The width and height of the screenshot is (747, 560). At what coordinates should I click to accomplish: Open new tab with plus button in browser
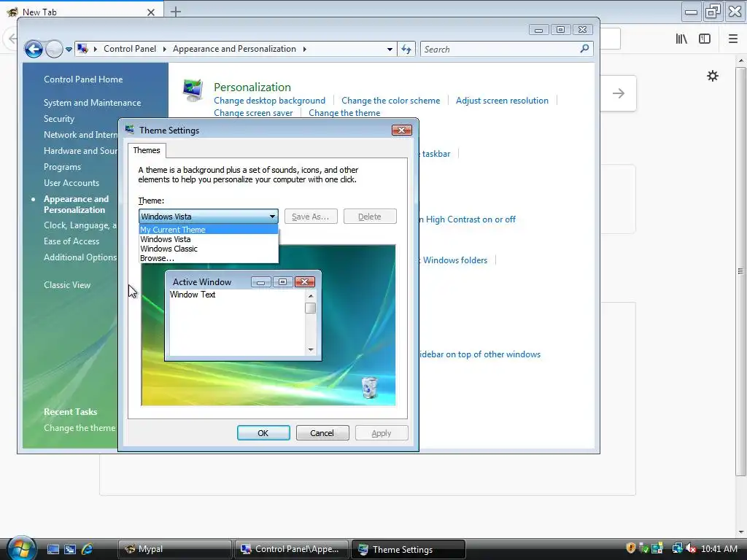point(176,12)
